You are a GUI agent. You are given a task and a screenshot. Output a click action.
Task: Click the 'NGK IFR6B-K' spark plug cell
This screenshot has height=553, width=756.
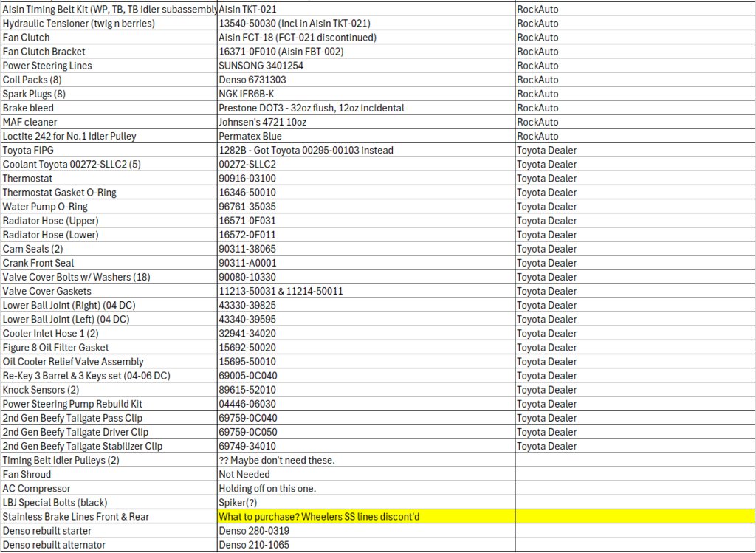pyautogui.click(x=366, y=94)
